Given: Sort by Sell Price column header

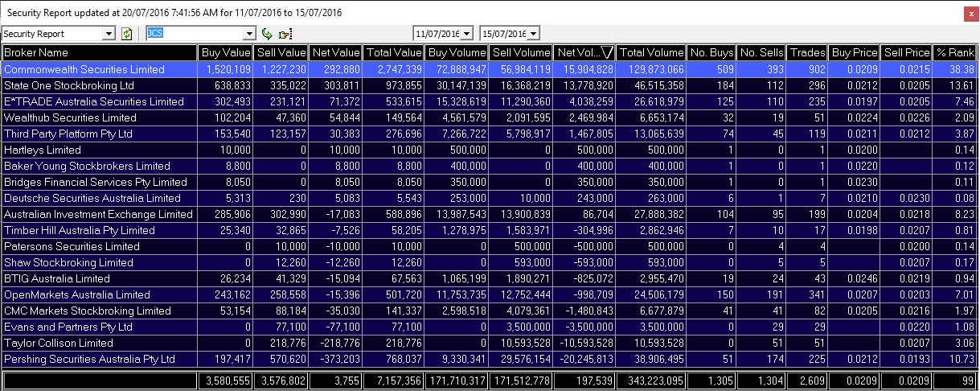Looking at the screenshot, I should (906, 52).
